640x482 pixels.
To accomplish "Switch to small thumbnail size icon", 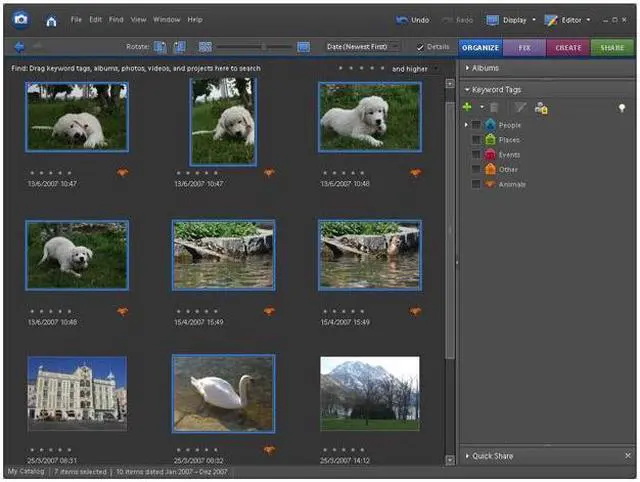I will point(205,47).
